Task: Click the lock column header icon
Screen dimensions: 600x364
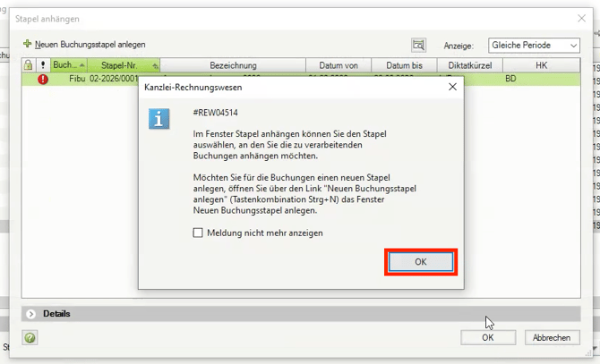Action: tap(29, 65)
